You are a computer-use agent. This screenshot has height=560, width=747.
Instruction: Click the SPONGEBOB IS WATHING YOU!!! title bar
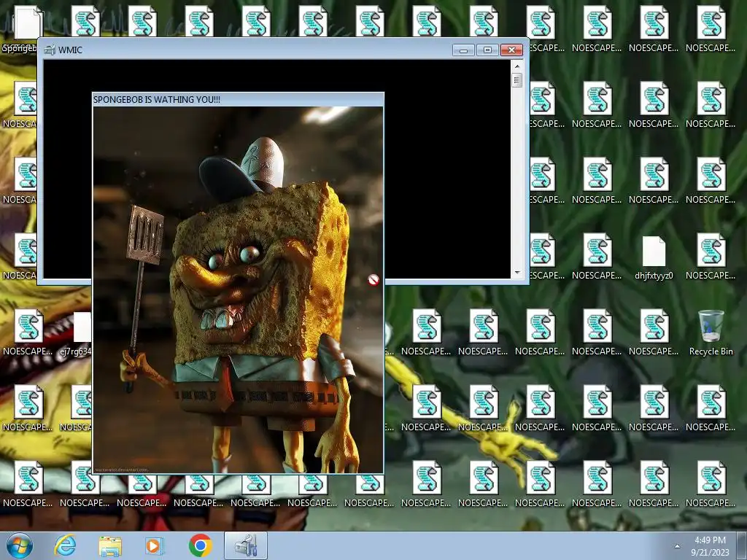point(238,99)
